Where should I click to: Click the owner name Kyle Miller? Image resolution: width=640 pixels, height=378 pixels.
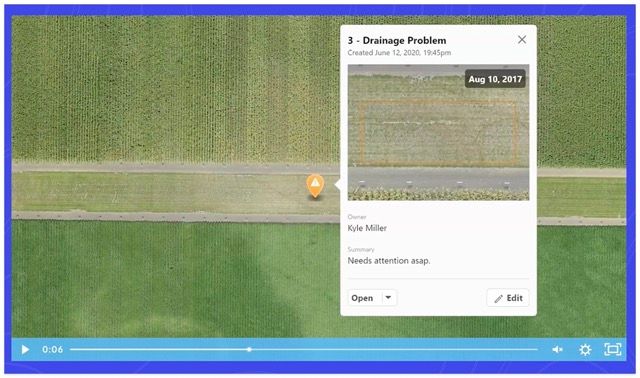(367, 228)
